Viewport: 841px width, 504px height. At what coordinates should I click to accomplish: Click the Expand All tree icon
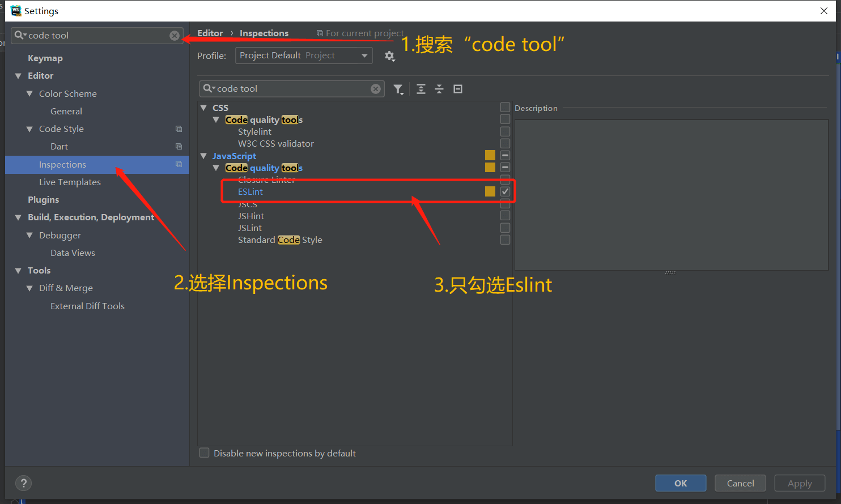pyautogui.click(x=421, y=89)
